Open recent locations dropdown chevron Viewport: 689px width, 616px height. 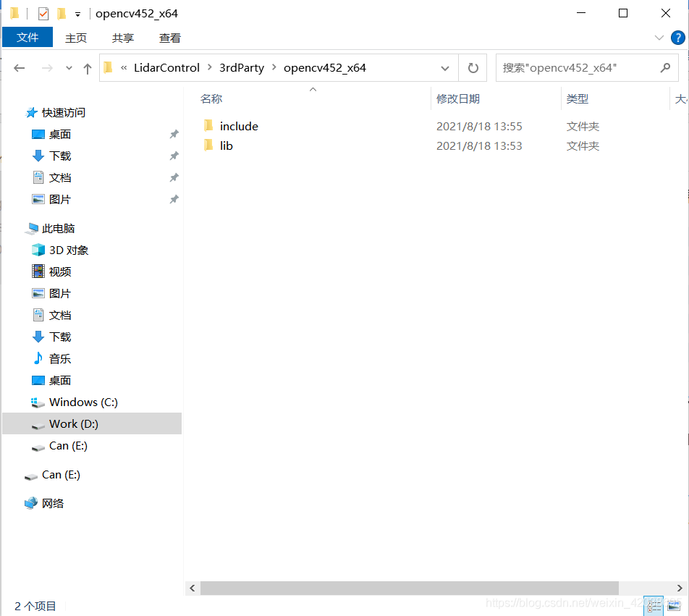tap(69, 68)
